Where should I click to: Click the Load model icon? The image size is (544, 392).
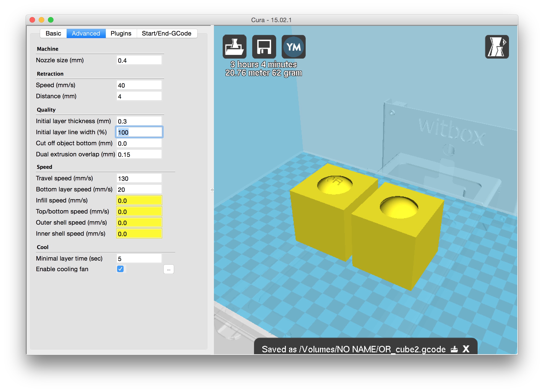pos(234,47)
